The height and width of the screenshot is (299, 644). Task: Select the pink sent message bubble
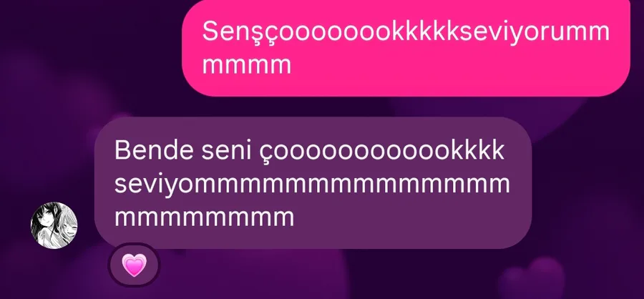point(406,48)
